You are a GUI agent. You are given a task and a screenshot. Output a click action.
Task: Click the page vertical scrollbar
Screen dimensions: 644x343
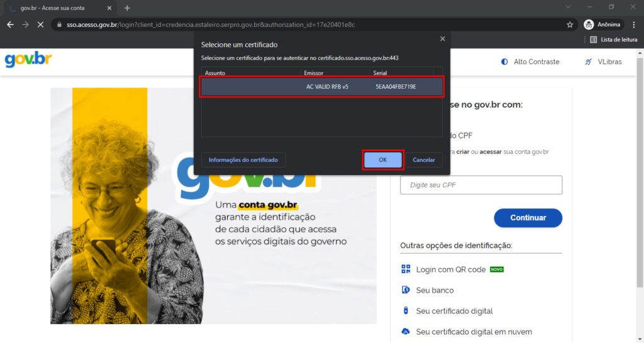point(640,172)
